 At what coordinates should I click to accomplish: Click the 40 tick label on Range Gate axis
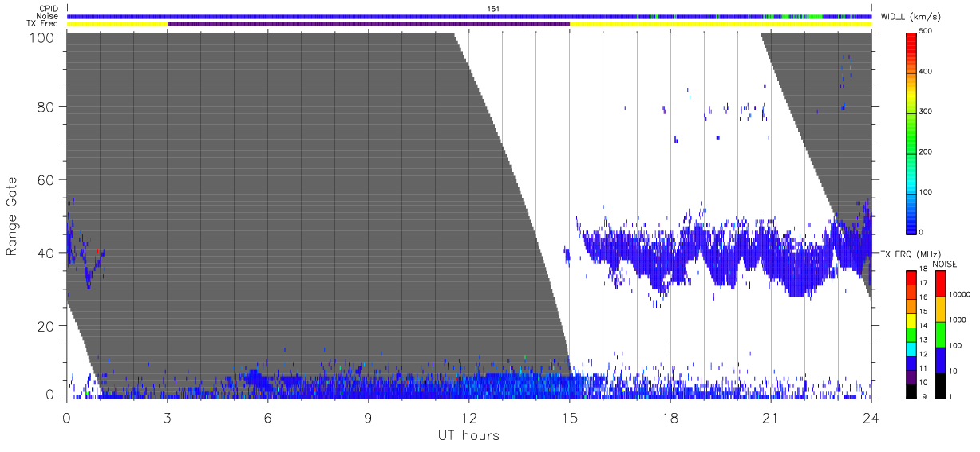click(x=46, y=253)
